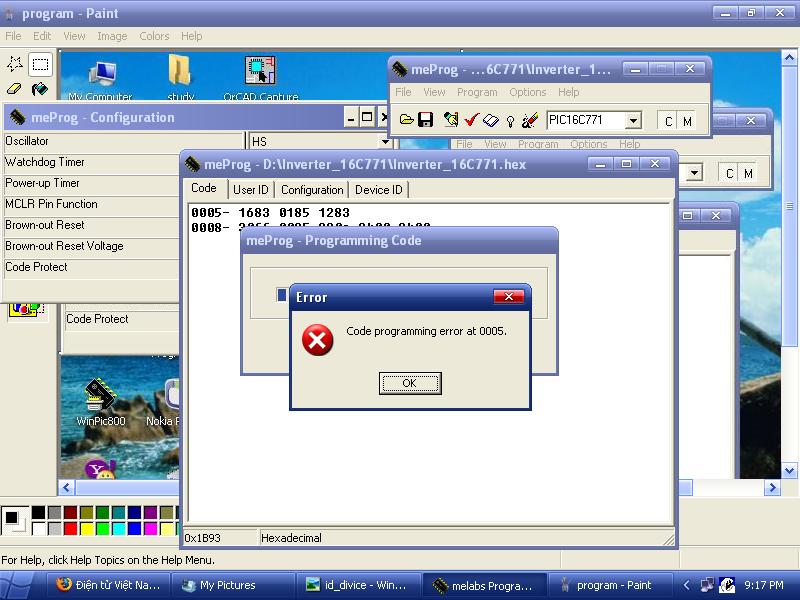Click the program - Paint taskbar button
Image resolution: width=800 pixels, height=600 pixels.
click(609, 585)
